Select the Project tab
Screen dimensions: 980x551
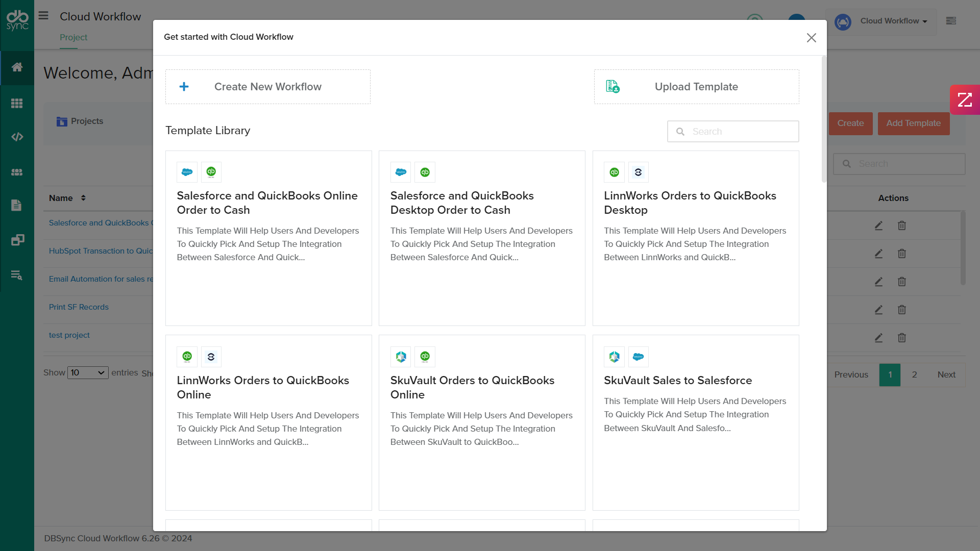click(x=73, y=37)
